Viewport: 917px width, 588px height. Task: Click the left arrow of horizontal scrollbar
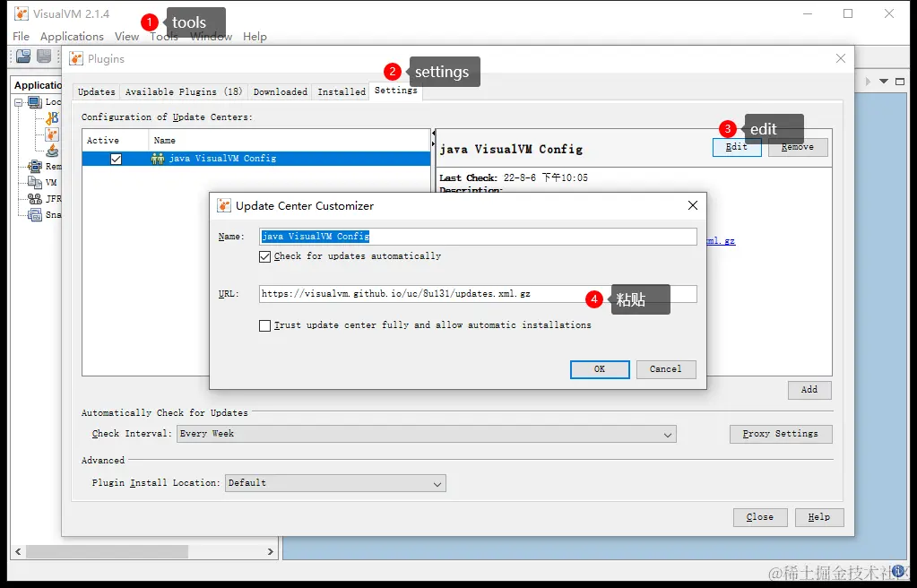point(18,551)
